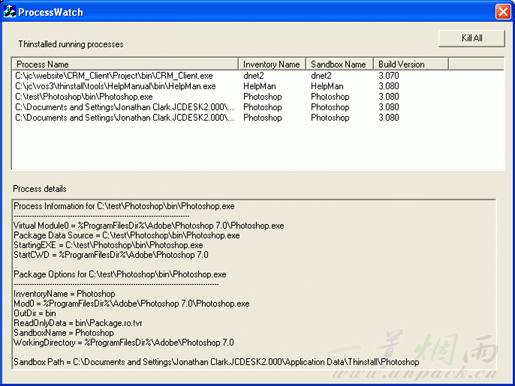The height and width of the screenshot is (386, 515).
Task: Click the ReadOnlyData = bin\Package.ro.tvr line
Action: coord(78,323)
